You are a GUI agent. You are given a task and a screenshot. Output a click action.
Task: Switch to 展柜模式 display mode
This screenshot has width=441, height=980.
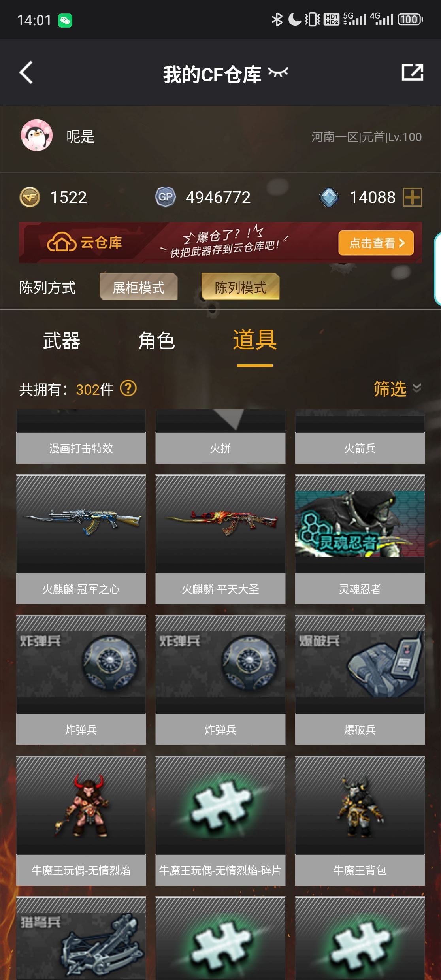(138, 287)
